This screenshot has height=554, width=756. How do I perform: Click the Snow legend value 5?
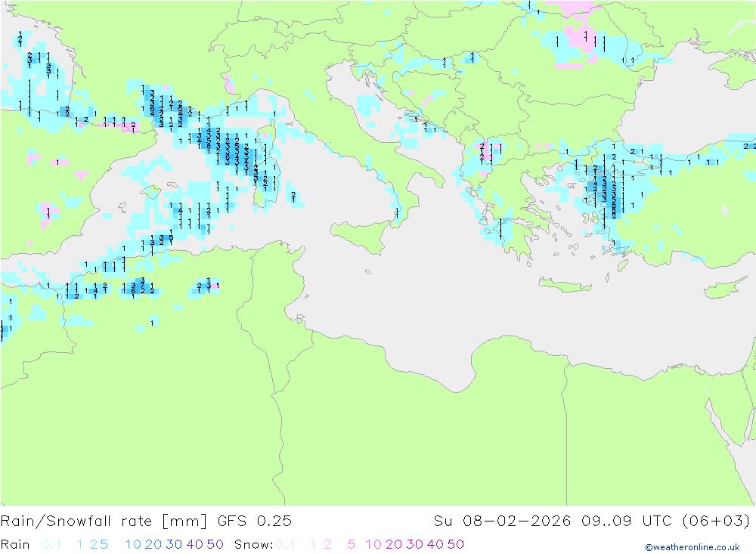pyautogui.click(x=352, y=544)
